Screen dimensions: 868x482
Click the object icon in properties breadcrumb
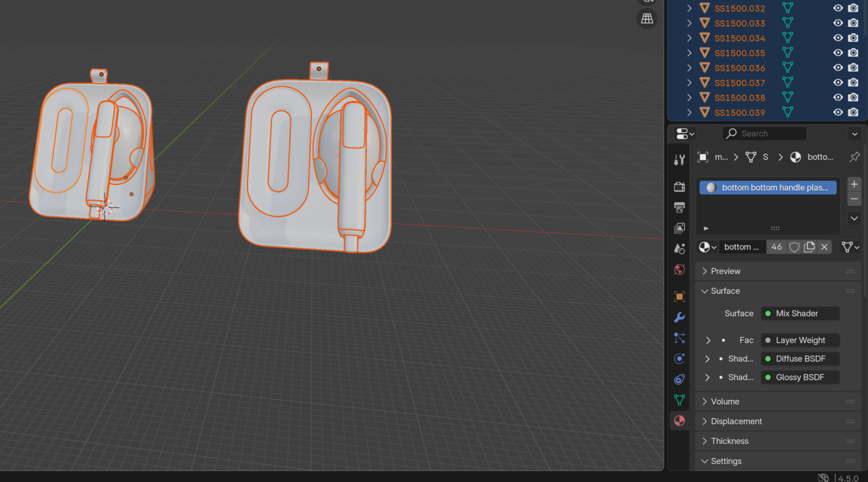pos(703,157)
